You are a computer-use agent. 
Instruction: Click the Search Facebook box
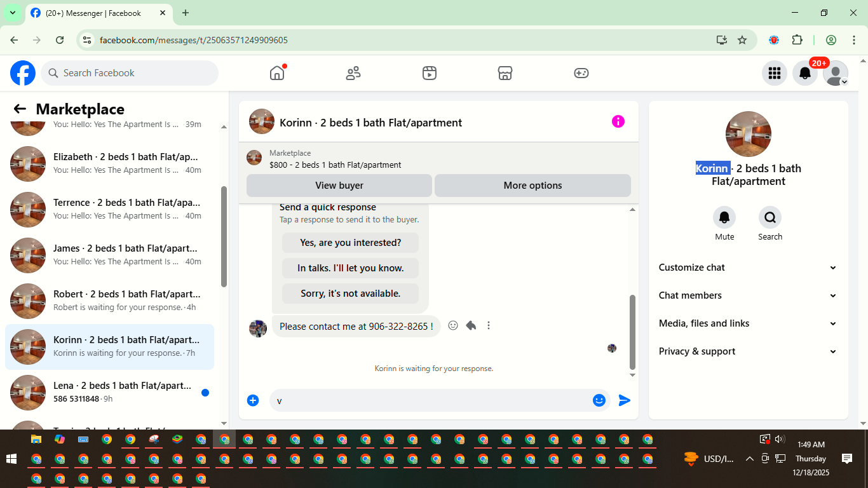point(130,73)
